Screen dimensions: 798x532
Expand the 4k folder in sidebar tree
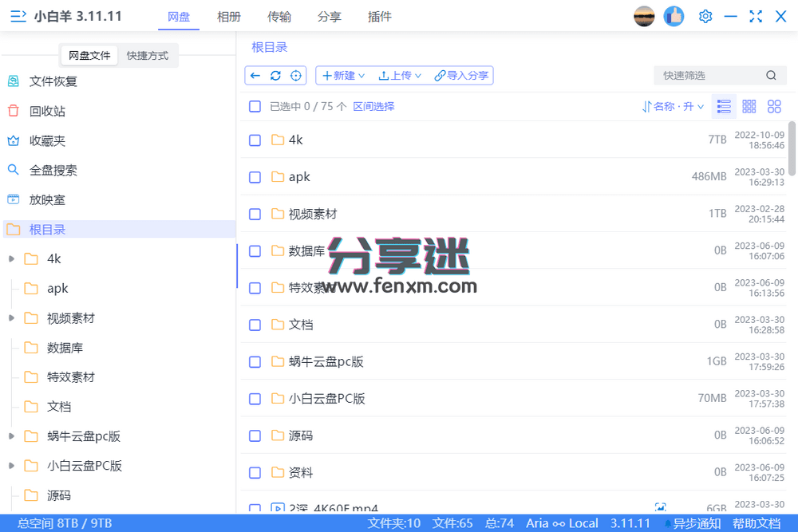[x=12, y=258]
